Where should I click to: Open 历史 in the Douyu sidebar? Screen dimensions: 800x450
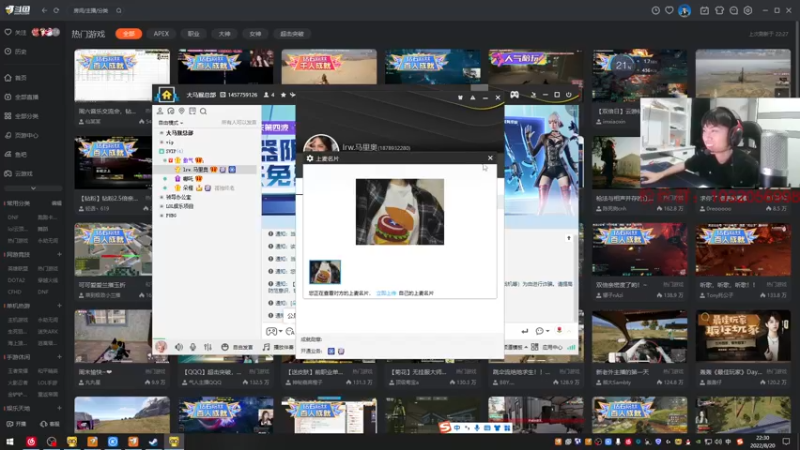(16, 52)
